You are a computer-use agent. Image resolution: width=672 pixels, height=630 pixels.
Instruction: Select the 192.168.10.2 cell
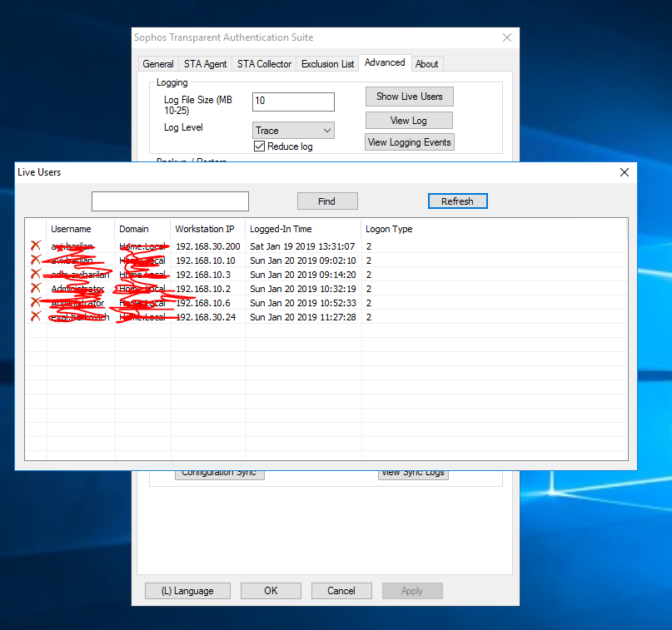(x=203, y=289)
